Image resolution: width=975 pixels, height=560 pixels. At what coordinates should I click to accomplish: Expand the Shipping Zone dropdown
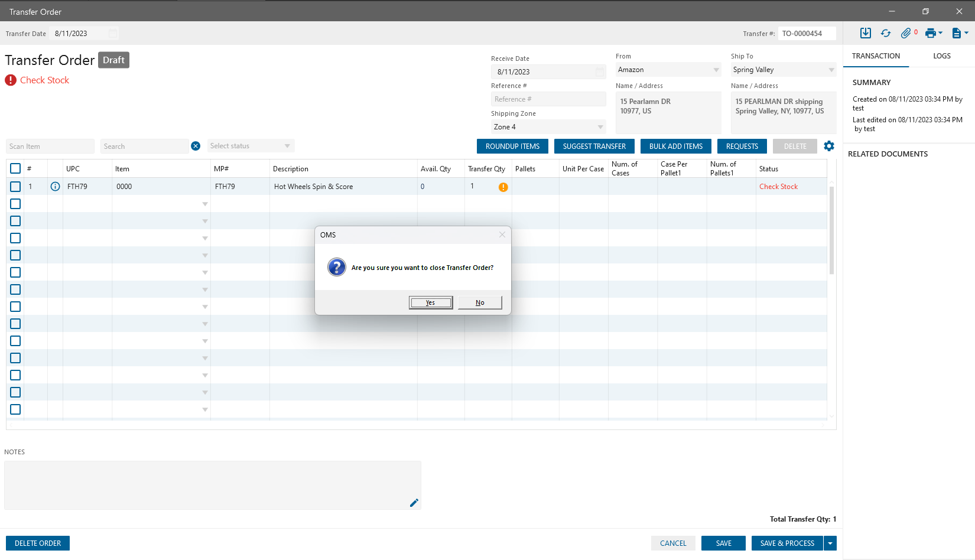600,127
